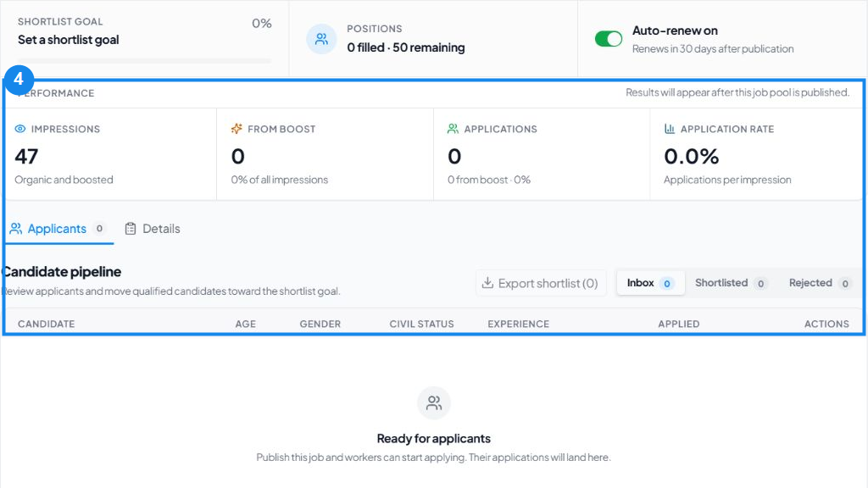Click the '0 filled · 50 remaining' text
Screen dimensions: 868x488
point(406,47)
